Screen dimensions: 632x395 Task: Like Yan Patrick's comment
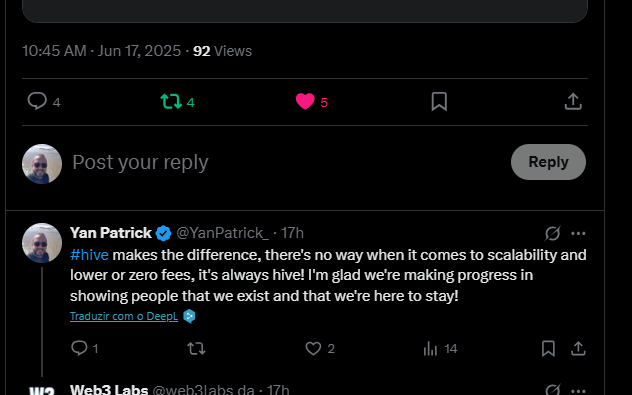point(320,348)
